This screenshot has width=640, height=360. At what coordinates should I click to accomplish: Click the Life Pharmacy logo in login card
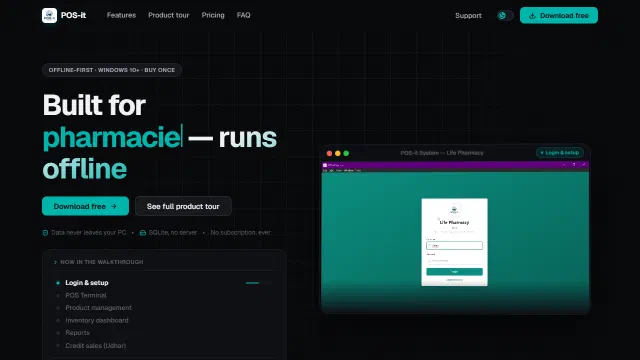tap(454, 210)
